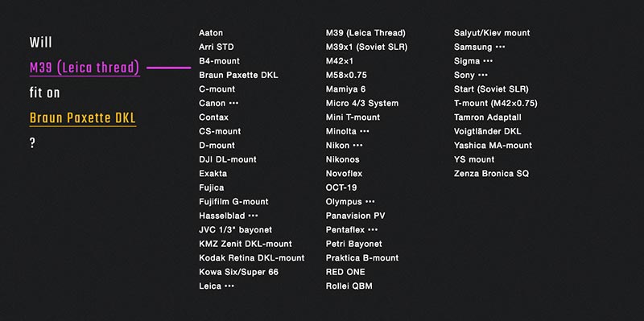Choose Kodak Retina DKL-mount
644x321 pixels.
pyautogui.click(x=252, y=257)
